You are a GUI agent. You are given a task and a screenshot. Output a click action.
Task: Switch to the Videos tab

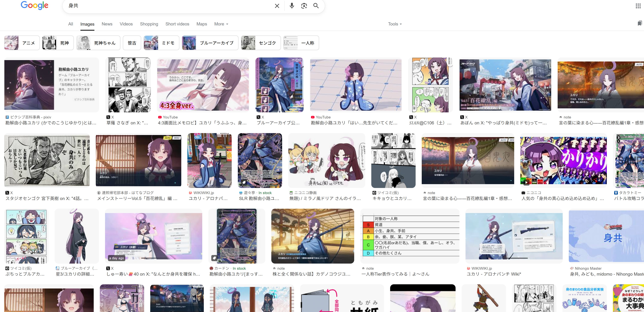point(126,24)
